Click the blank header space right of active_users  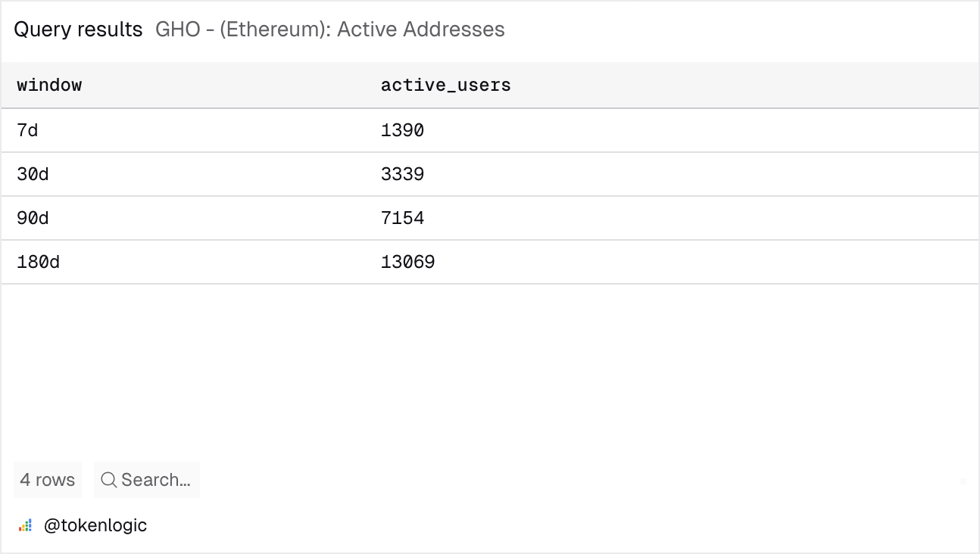point(742,86)
